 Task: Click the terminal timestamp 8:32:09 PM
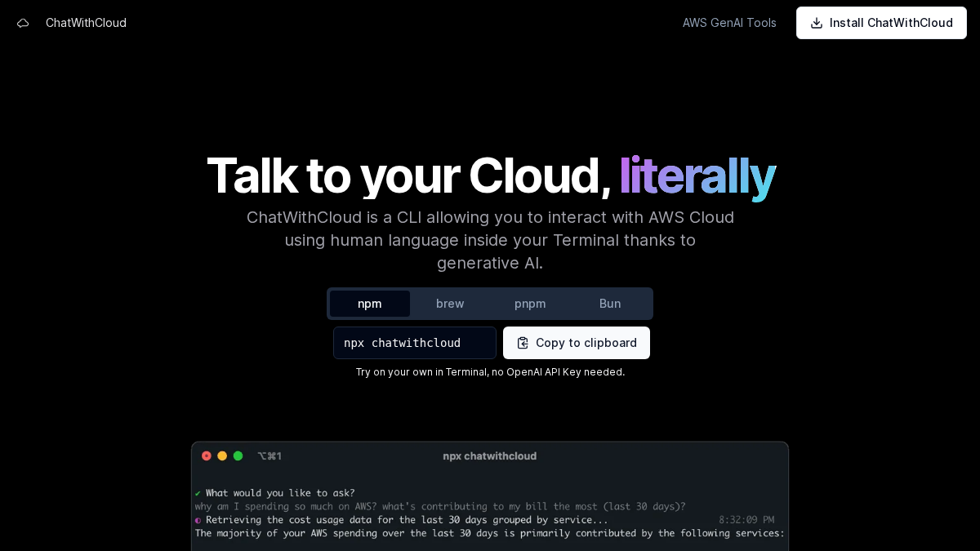point(746,520)
